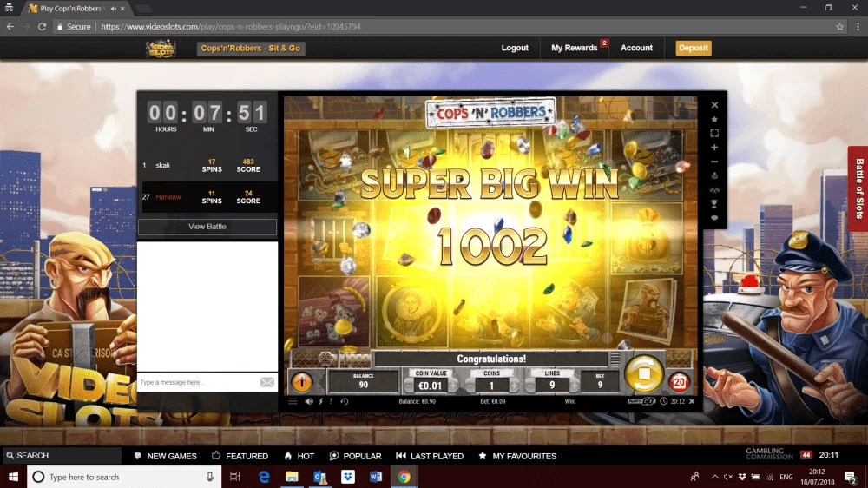Screen dimensions: 868x488
Task: Open the Windows Start menu
Action: pyautogui.click(x=13, y=477)
